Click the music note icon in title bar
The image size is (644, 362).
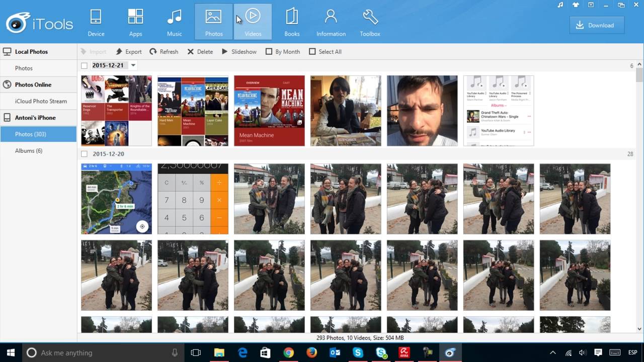click(560, 5)
